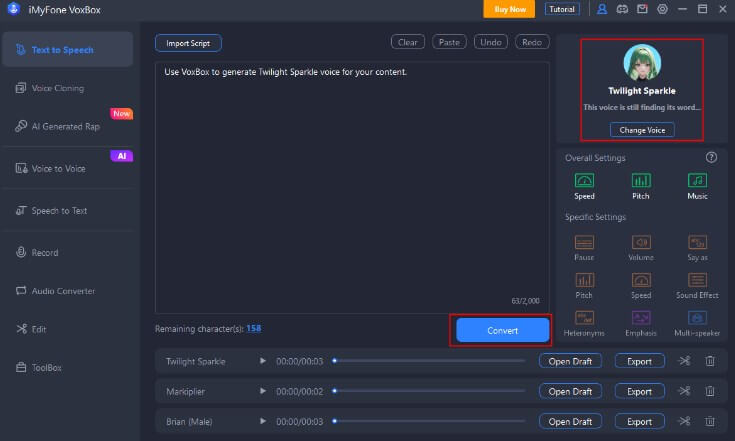Click the Buy Now button

(510, 9)
